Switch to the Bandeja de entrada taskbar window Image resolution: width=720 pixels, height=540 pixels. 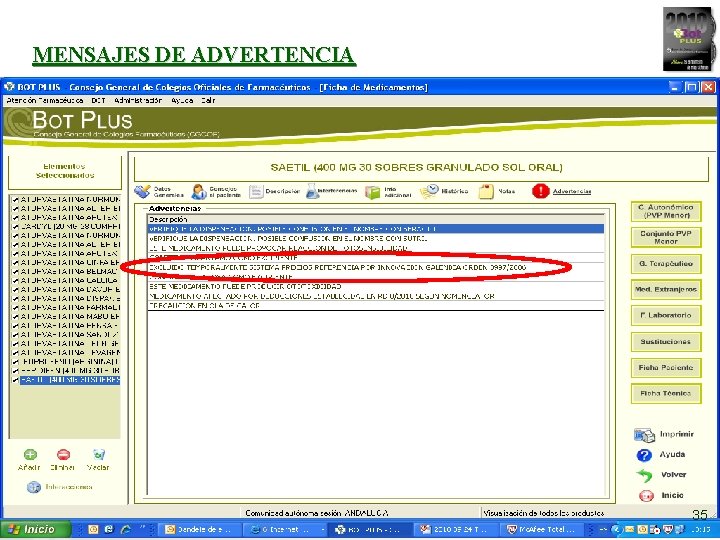199,529
